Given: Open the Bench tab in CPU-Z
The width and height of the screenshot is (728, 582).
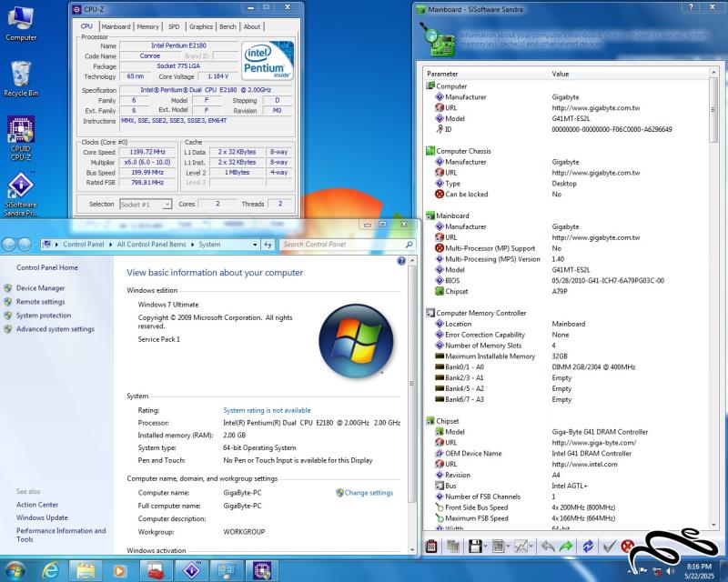Looking at the screenshot, I should coord(228,27).
